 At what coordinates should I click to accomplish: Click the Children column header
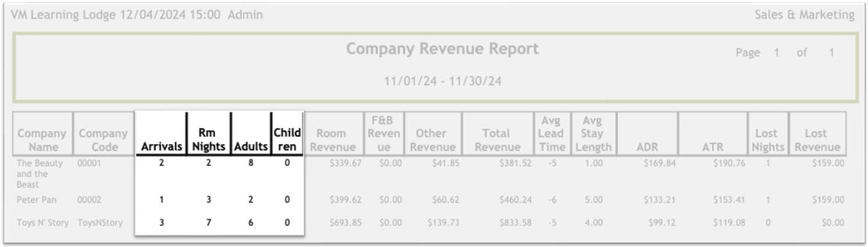[287, 140]
